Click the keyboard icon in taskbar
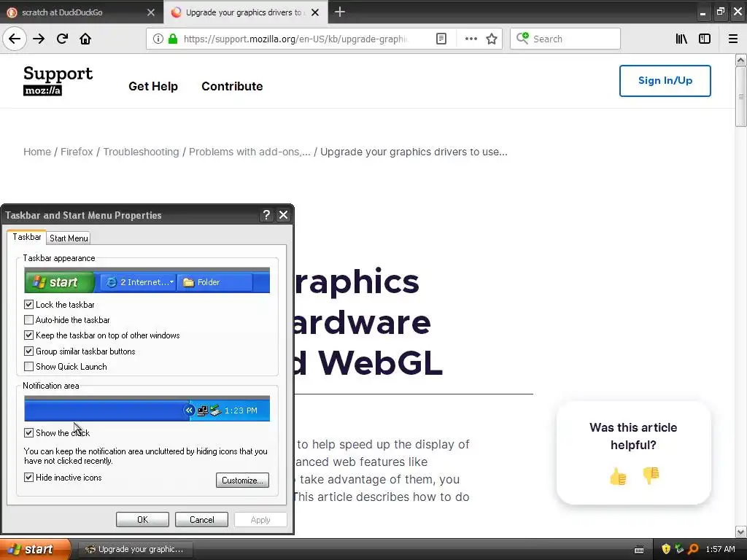 click(639, 550)
